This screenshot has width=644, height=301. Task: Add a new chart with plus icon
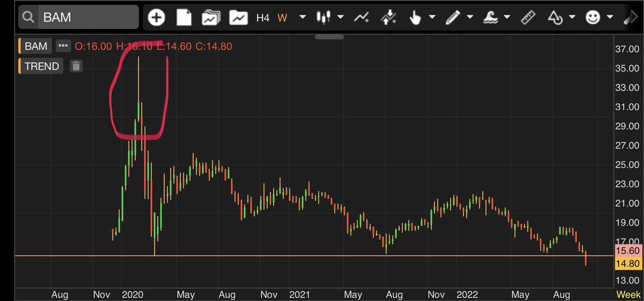(x=157, y=18)
